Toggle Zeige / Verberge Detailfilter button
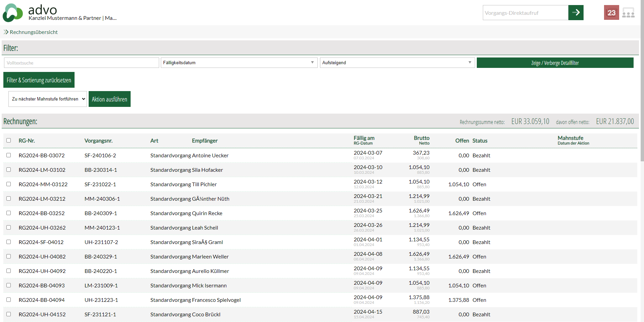 (555, 63)
